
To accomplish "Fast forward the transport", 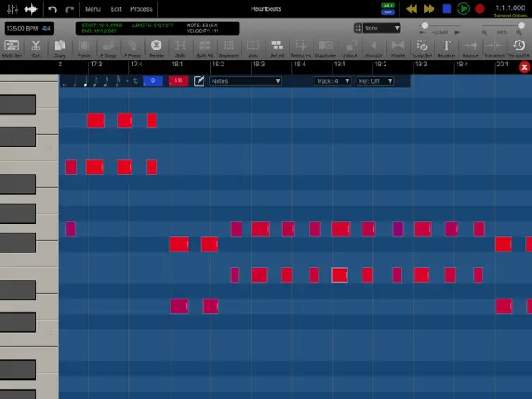I will [x=429, y=9].
